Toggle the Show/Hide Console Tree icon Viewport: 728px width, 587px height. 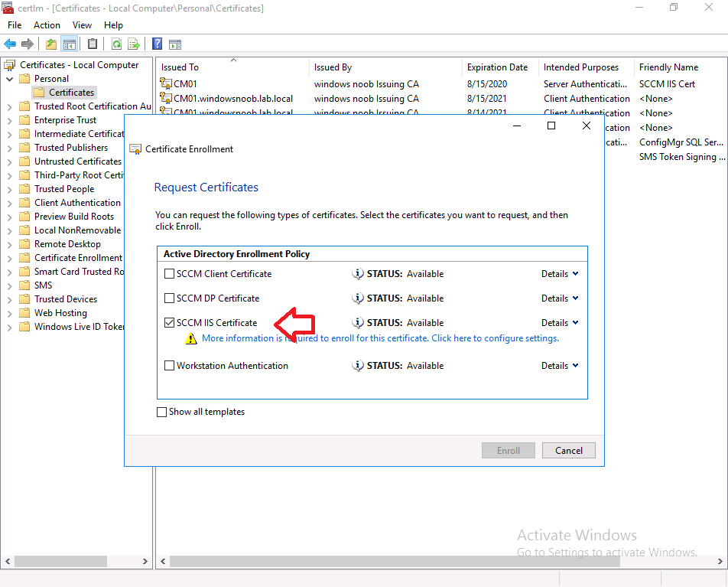[x=69, y=44]
